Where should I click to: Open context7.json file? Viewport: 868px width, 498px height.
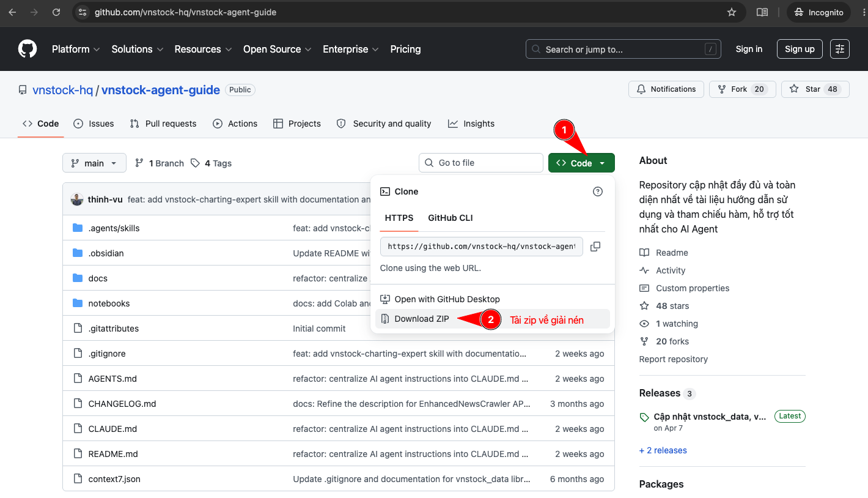click(114, 479)
